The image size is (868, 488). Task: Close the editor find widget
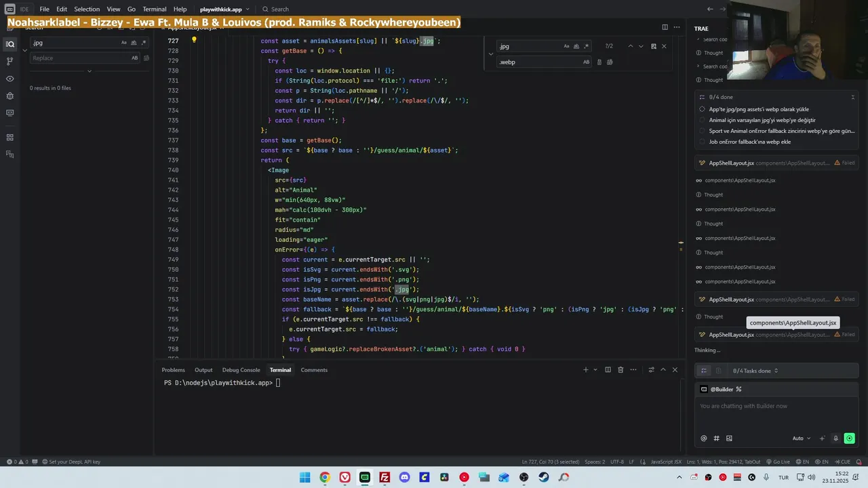pyautogui.click(x=664, y=46)
